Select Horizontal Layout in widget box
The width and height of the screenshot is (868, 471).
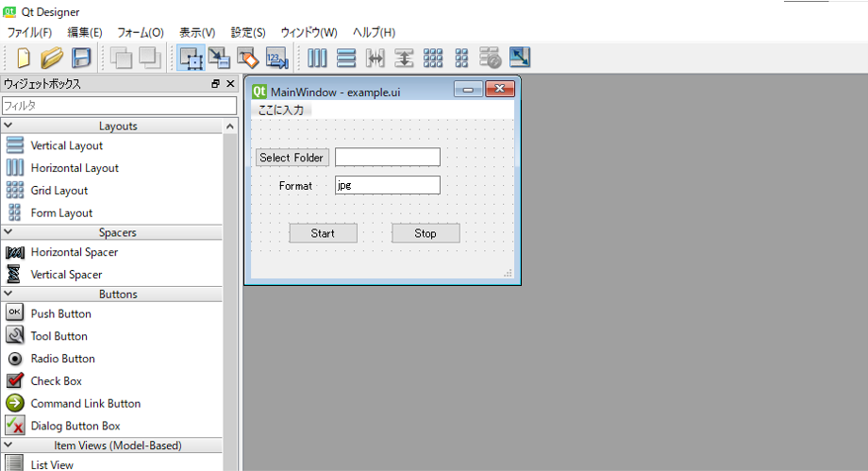(75, 168)
